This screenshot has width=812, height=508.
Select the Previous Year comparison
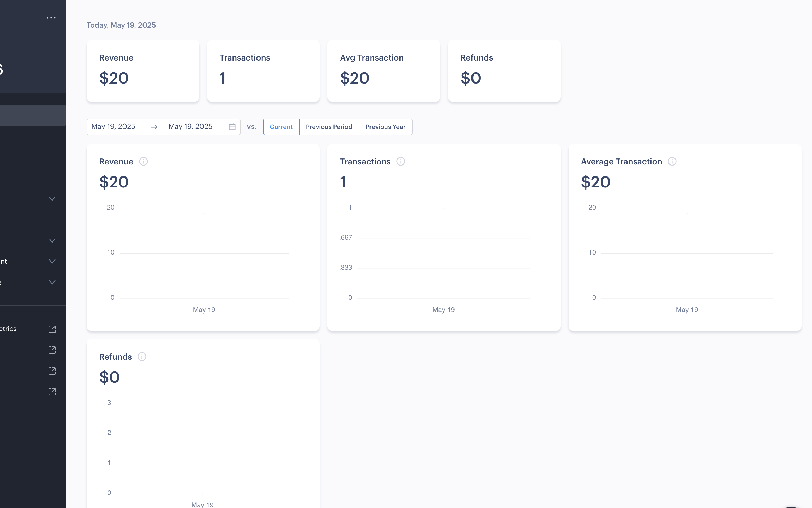(x=385, y=127)
